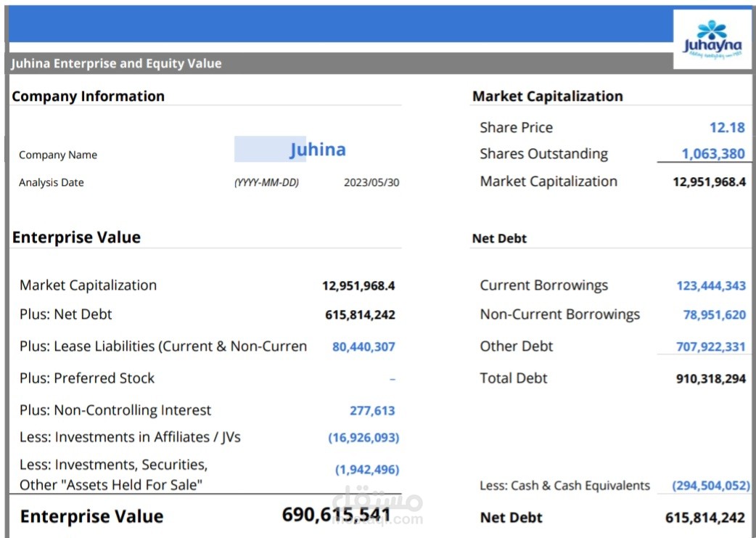
Task: Select the Cash & Cash Equivalents value
Action: tap(710, 486)
